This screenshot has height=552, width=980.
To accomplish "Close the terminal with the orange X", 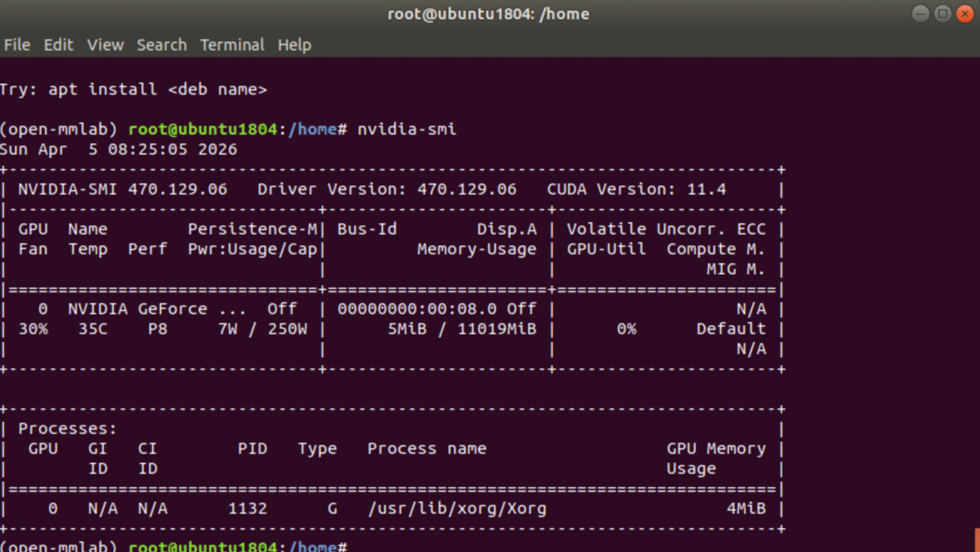I will coord(965,14).
